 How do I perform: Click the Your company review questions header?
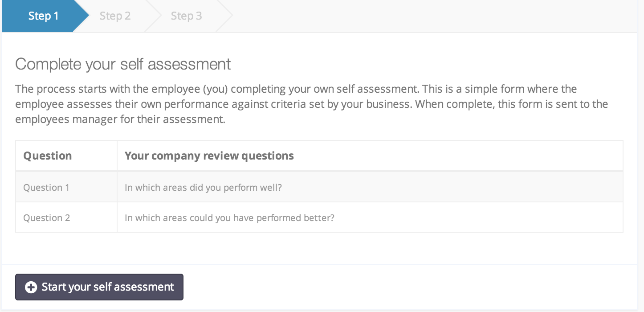click(209, 156)
